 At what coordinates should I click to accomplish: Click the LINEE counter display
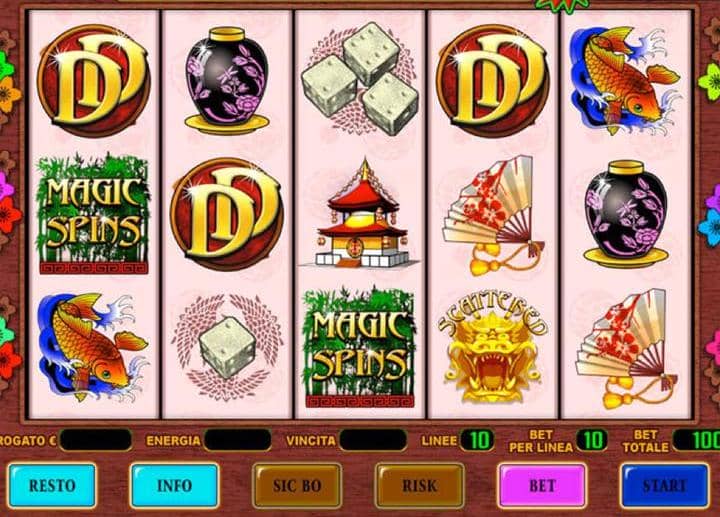(477, 440)
